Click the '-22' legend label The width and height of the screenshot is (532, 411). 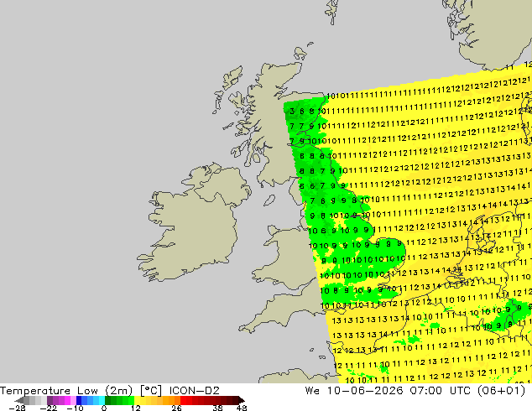[x=49, y=408]
